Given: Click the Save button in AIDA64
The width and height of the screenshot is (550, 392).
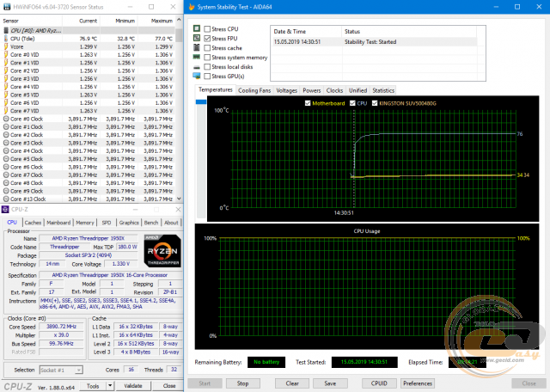Looking at the screenshot, I should [x=330, y=383].
